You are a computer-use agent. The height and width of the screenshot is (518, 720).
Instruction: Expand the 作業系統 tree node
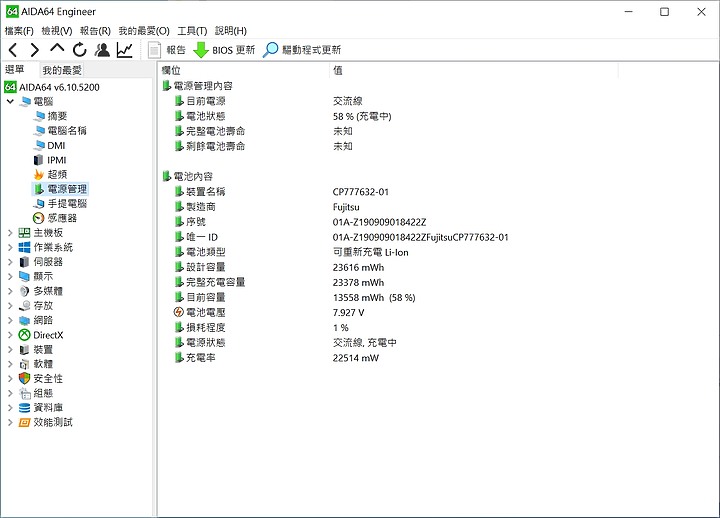coord(10,247)
